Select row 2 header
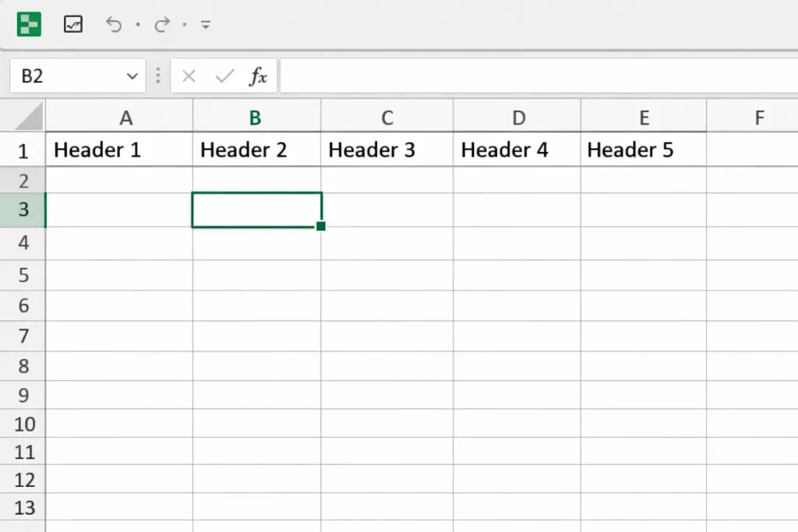798x532 pixels. [23, 181]
